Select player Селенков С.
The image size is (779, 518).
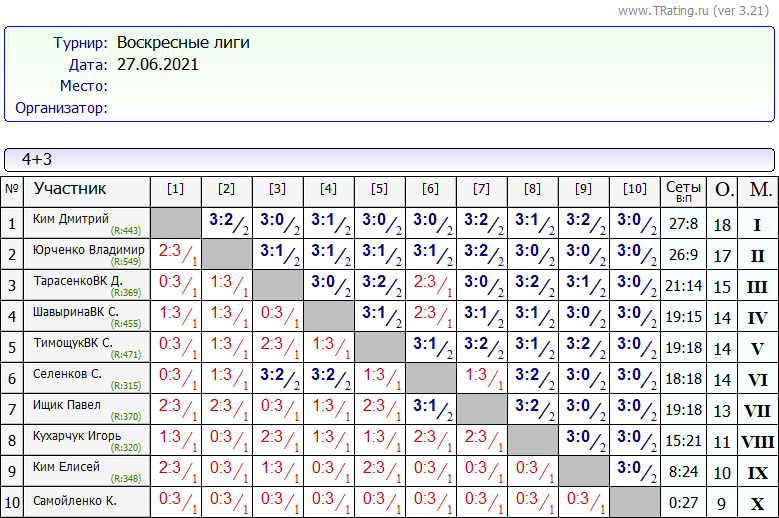coord(67,373)
